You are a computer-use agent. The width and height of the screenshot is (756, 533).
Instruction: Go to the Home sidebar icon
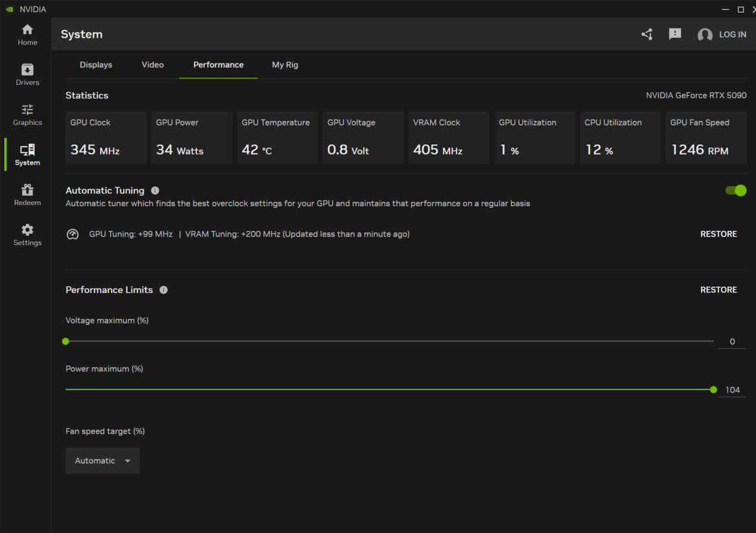(x=27, y=30)
